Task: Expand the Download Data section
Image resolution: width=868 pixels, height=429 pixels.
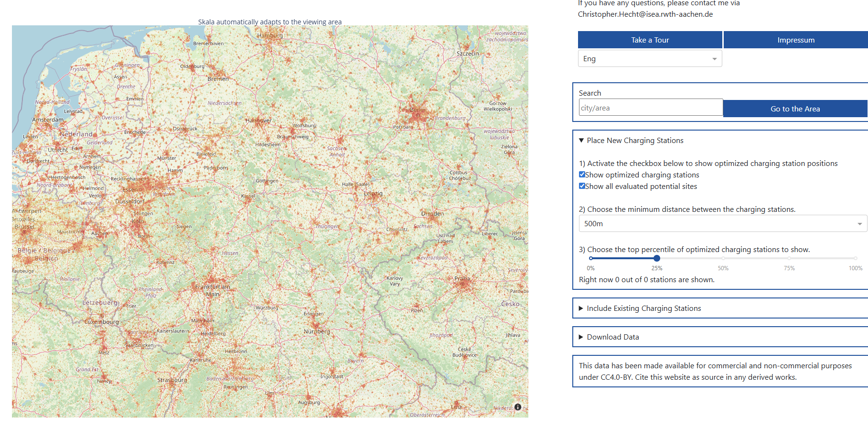Action: point(612,337)
